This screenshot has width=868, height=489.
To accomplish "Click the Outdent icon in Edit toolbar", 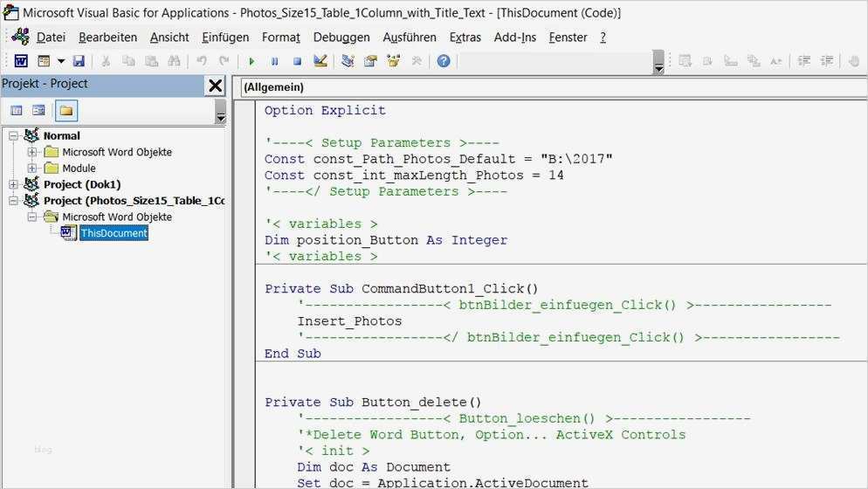I will (x=827, y=61).
